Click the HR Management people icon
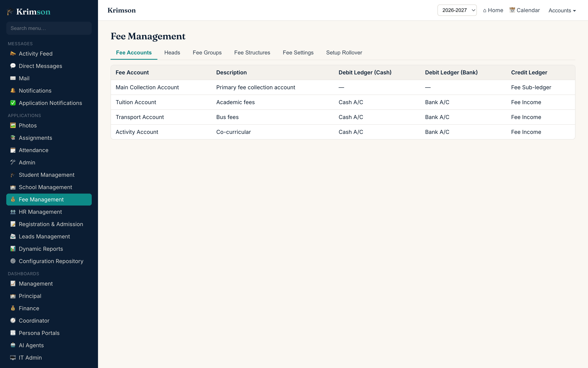588x368 pixels. [x=13, y=212]
